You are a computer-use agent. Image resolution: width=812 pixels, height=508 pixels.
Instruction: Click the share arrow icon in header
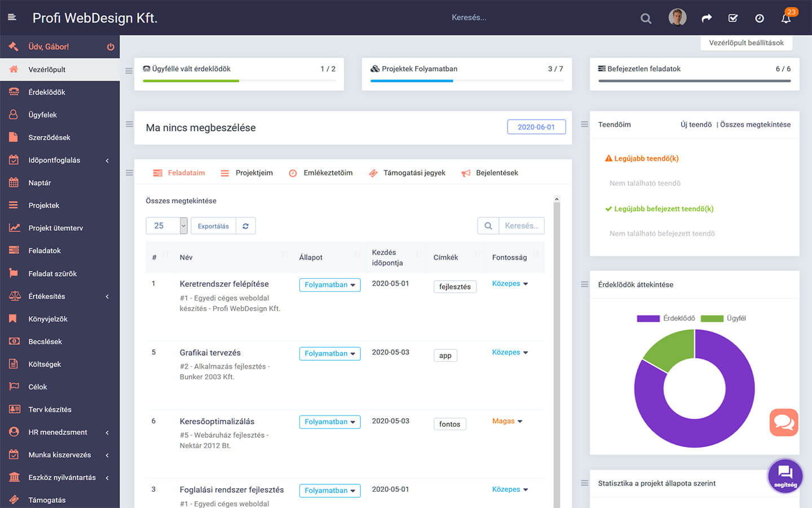[x=707, y=19]
